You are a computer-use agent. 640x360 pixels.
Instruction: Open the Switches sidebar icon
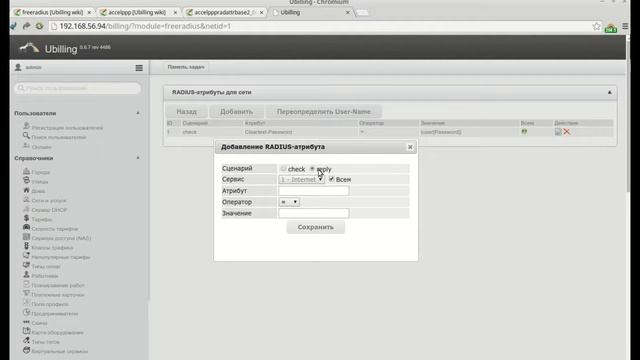click(27, 322)
